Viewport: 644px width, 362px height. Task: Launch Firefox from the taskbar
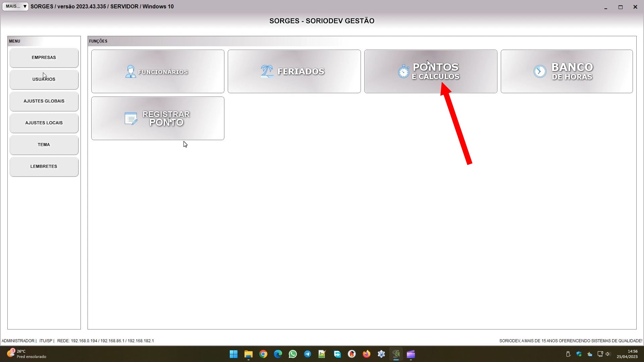367,354
